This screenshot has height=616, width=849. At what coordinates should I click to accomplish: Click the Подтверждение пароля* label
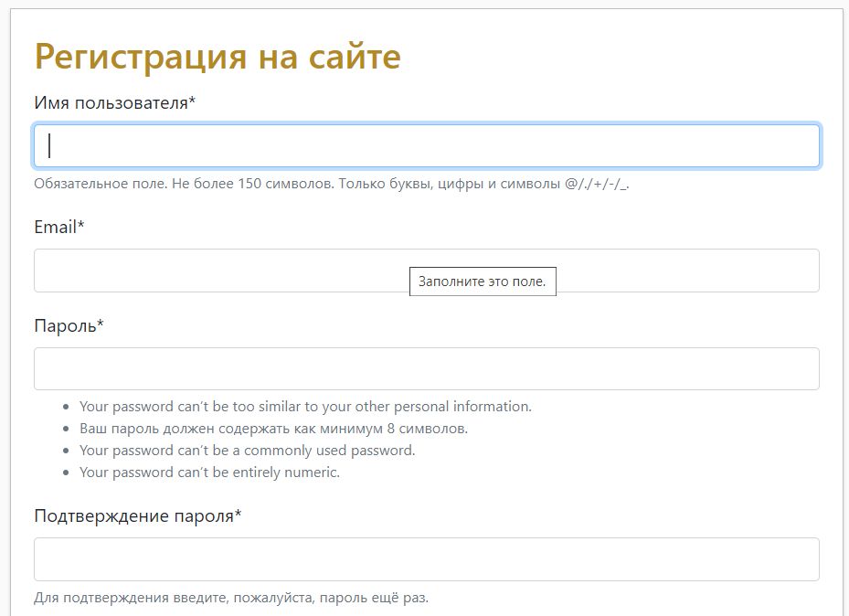(x=137, y=515)
